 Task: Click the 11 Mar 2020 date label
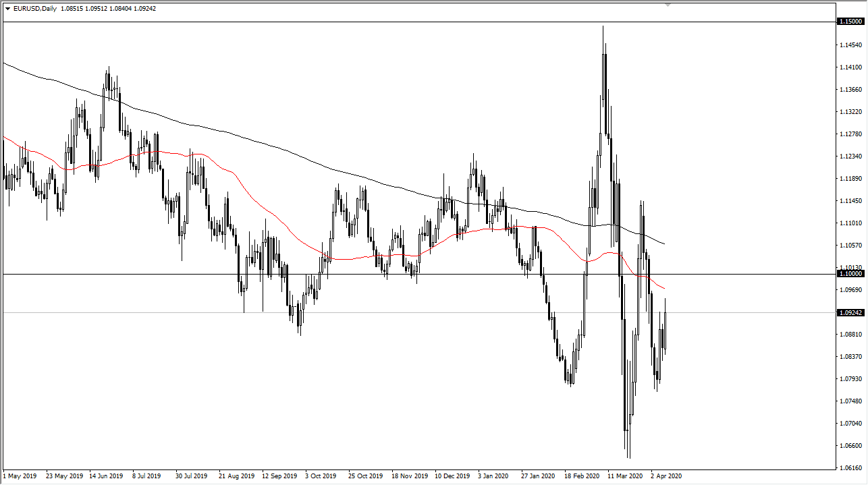(x=625, y=476)
